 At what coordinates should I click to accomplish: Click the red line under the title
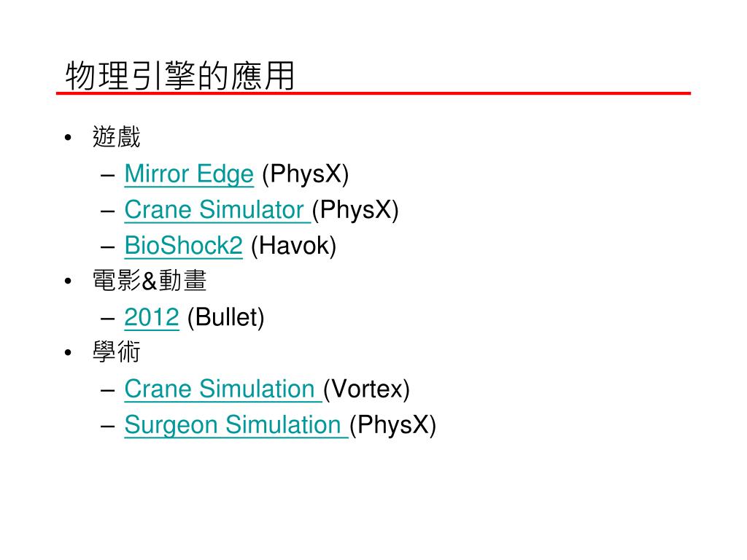coord(373,93)
